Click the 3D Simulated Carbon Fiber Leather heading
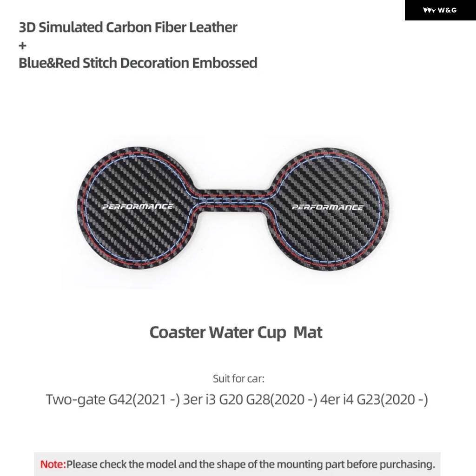Screen dimensions: 476x476 pos(128,27)
